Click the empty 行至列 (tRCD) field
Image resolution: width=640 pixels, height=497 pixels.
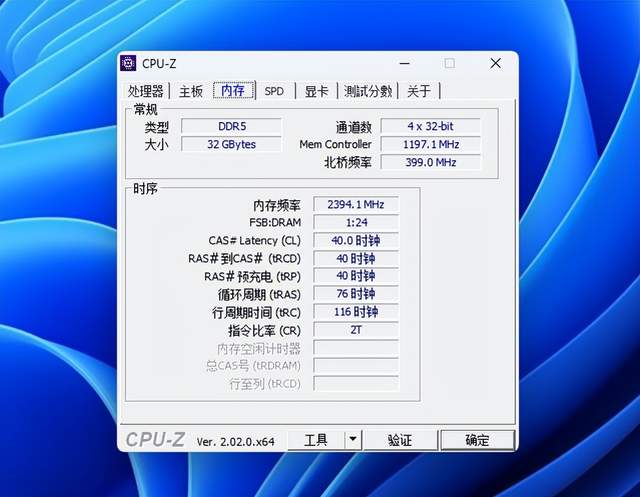[x=356, y=384]
